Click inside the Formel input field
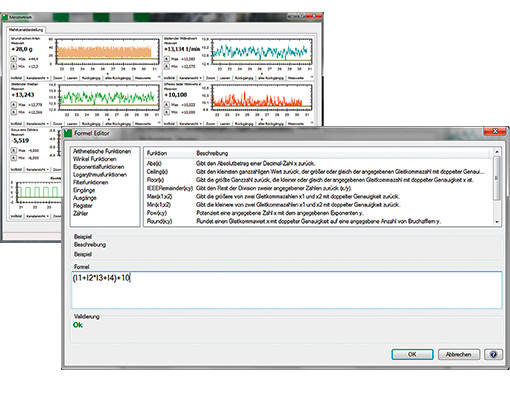 pos(287,290)
